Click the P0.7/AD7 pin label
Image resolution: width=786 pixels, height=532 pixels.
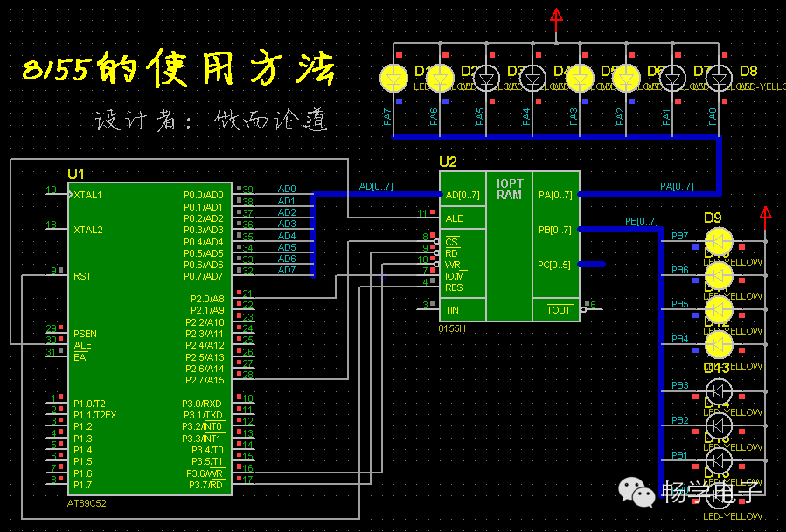coord(204,276)
